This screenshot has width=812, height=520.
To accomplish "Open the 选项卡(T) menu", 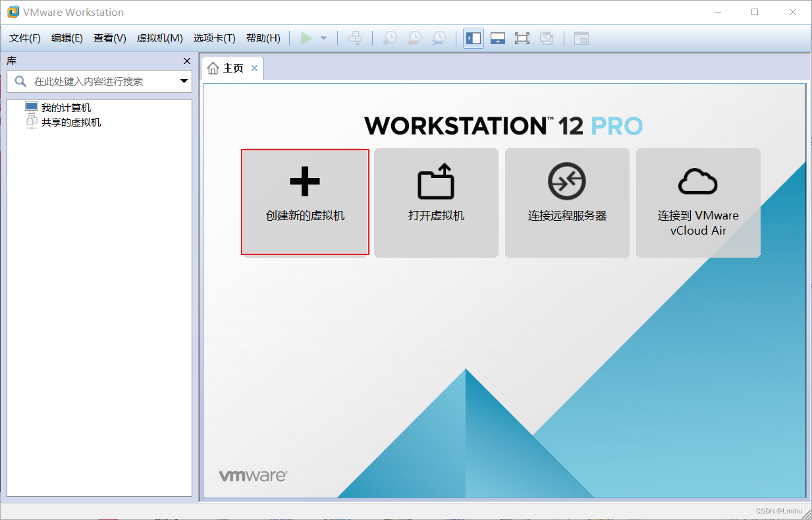I will [215, 38].
